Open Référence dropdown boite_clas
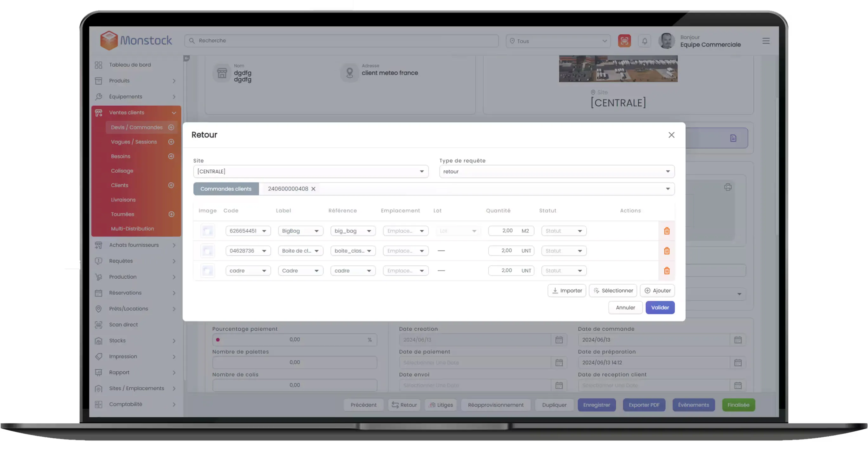Viewport: 868px width, 457px height. click(353, 251)
